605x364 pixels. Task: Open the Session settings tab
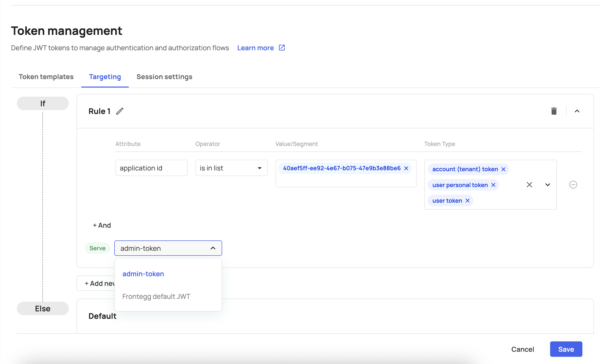(164, 77)
